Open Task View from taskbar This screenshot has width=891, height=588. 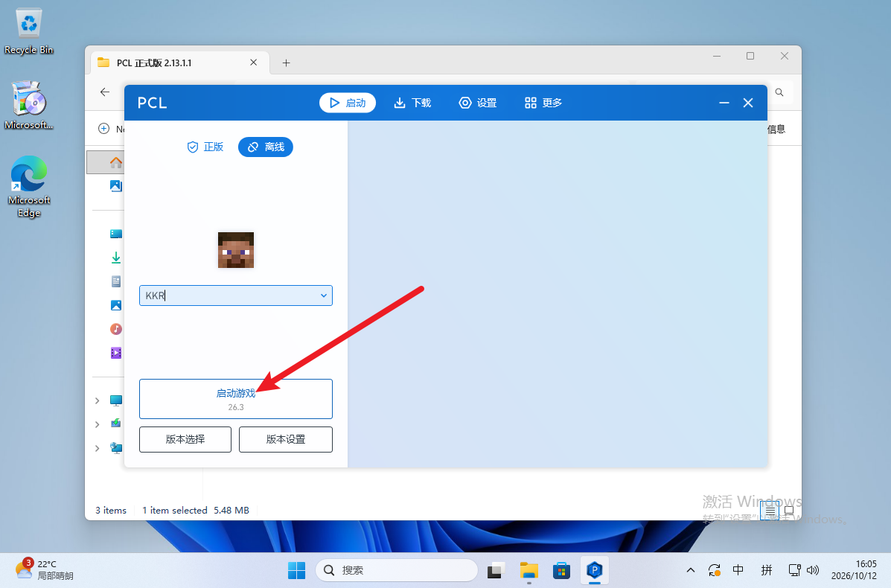pos(496,570)
